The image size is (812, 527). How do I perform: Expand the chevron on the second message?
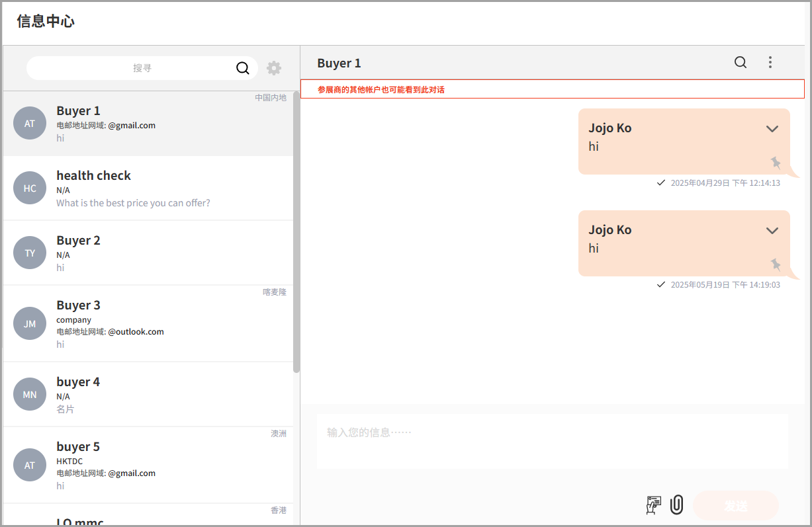pyautogui.click(x=772, y=231)
